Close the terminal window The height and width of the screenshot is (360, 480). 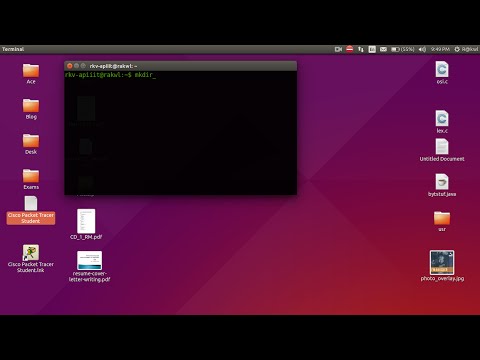click(70, 66)
